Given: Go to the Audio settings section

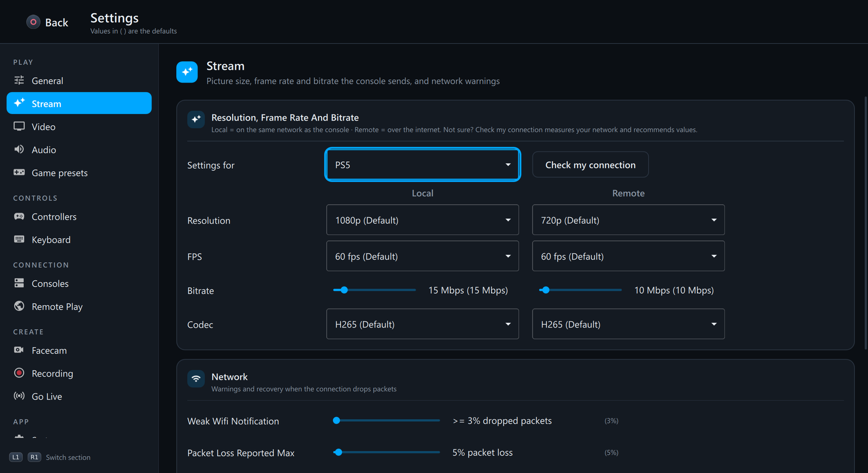Looking at the screenshot, I should point(79,149).
